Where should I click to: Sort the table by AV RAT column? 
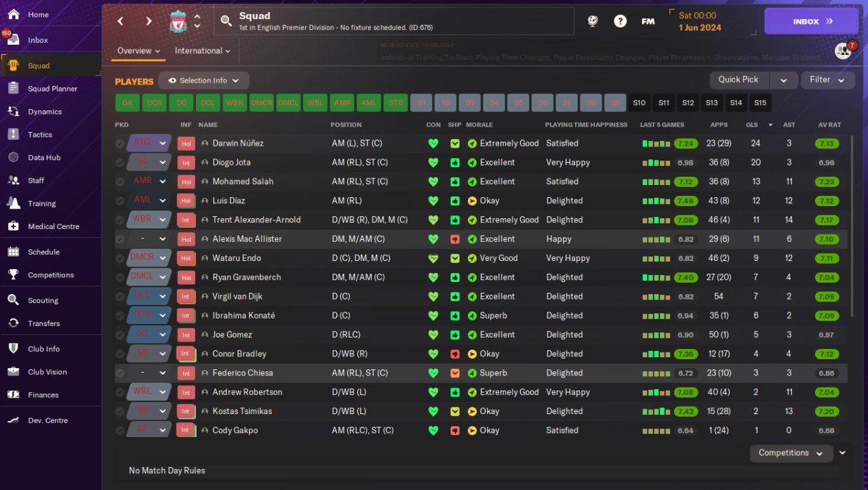tap(829, 125)
